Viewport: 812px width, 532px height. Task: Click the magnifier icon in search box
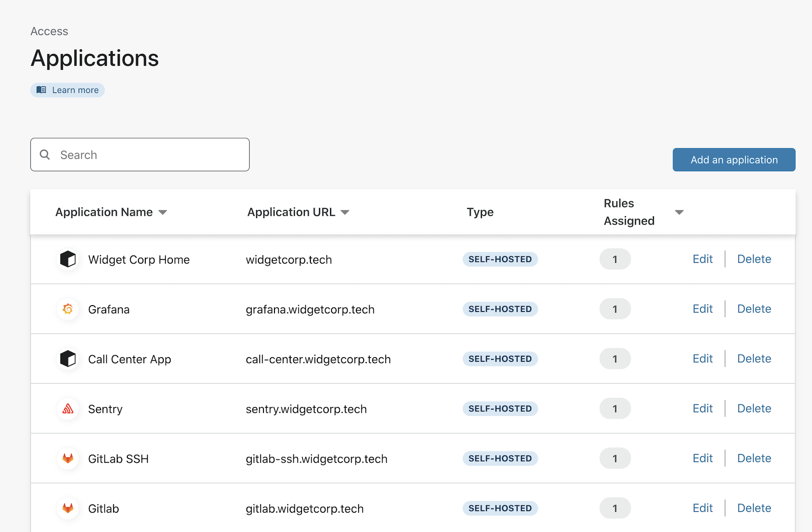45,155
